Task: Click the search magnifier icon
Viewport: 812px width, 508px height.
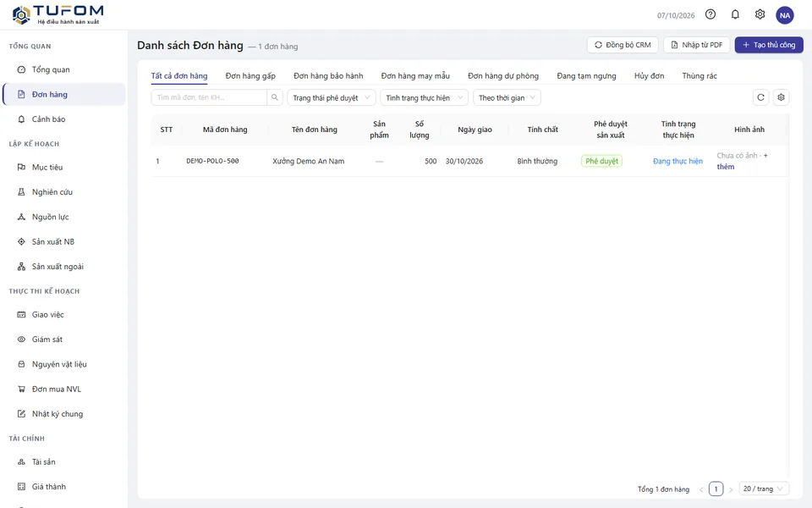Action: click(x=274, y=97)
